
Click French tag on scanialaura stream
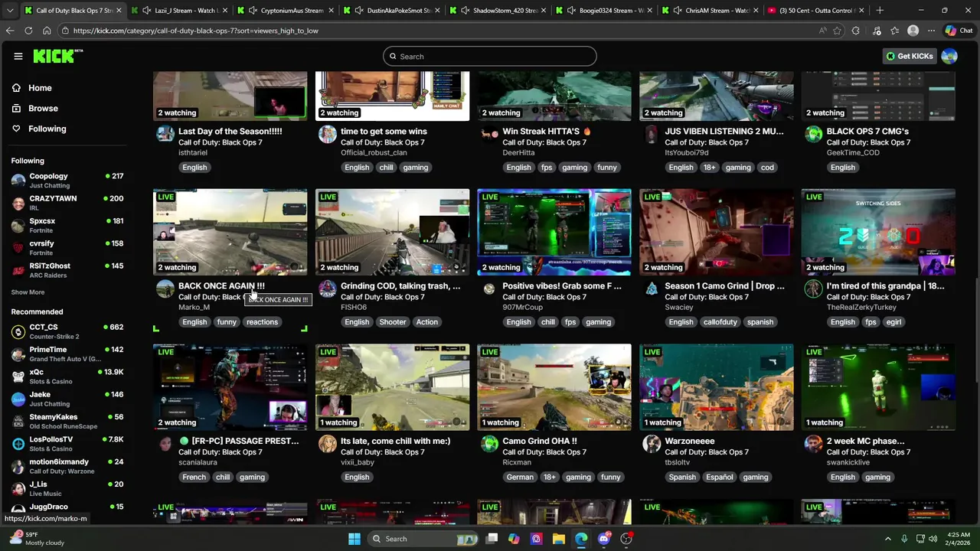tap(194, 478)
